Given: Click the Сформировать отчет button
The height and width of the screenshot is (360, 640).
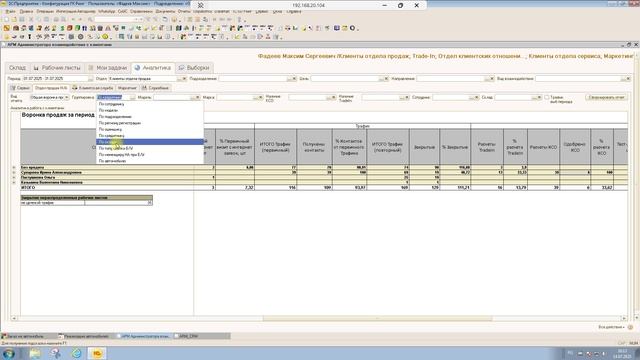Looking at the screenshot, I should [606, 98].
